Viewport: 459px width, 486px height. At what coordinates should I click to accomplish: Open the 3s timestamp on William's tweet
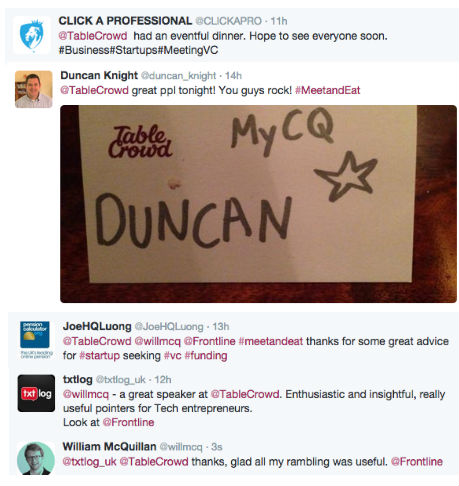click(217, 447)
